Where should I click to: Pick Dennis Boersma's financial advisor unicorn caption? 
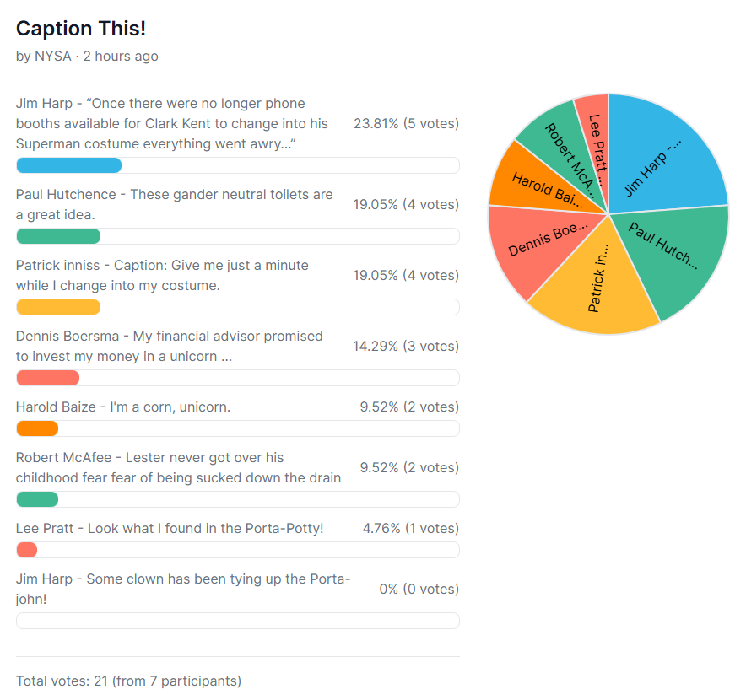coord(169,347)
